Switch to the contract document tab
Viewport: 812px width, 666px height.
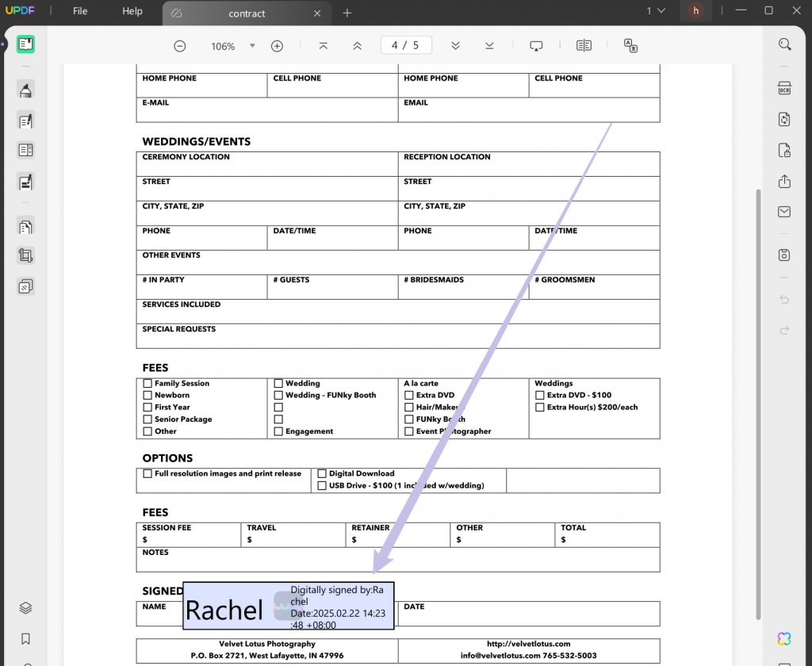click(247, 13)
